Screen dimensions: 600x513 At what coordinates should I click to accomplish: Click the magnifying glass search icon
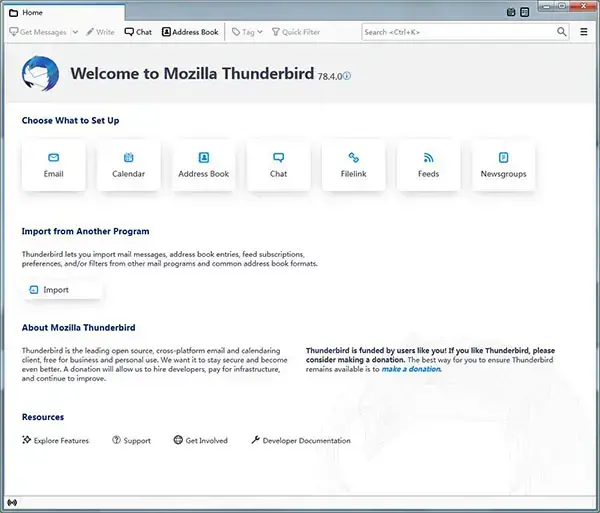coord(561,32)
